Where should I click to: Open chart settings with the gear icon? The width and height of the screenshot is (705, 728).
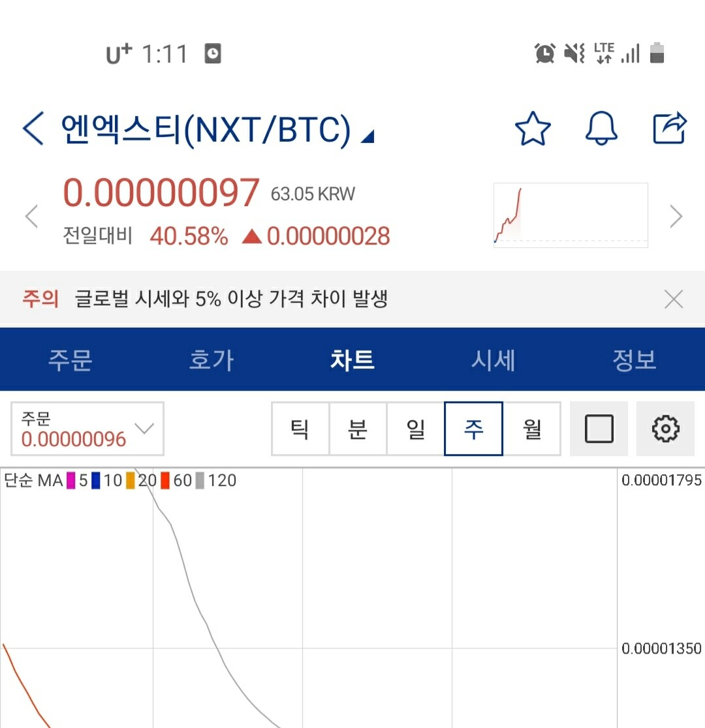(665, 429)
